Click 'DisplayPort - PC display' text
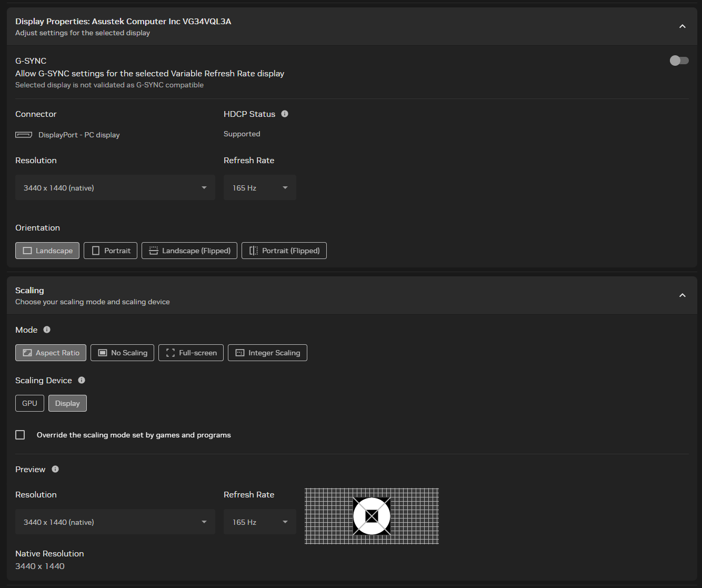This screenshot has width=702, height=588. point(79,135)
